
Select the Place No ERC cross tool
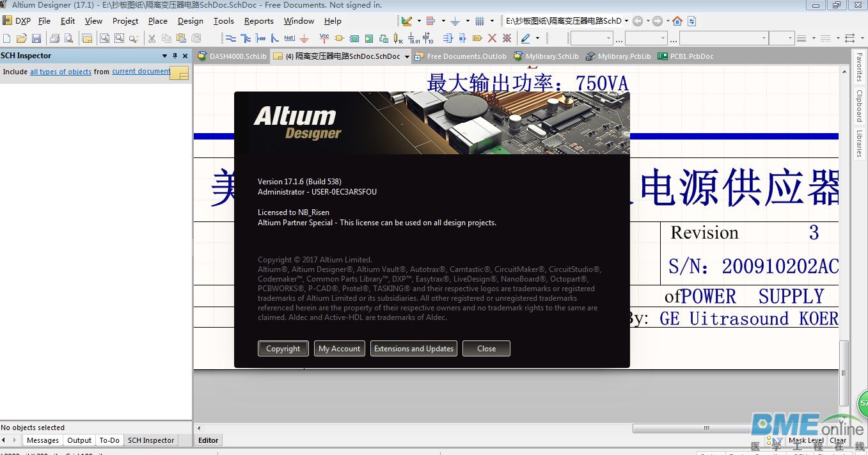(x=492, y=38)
